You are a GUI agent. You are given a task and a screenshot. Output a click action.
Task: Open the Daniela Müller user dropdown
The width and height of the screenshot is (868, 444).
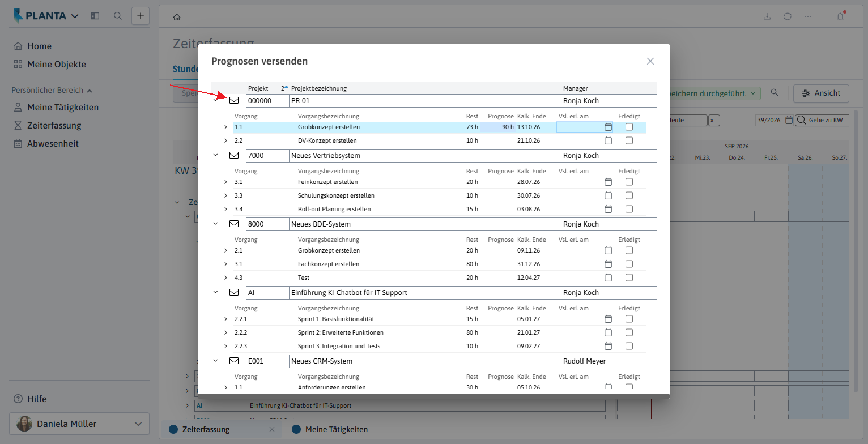click(x=79, y=424)
